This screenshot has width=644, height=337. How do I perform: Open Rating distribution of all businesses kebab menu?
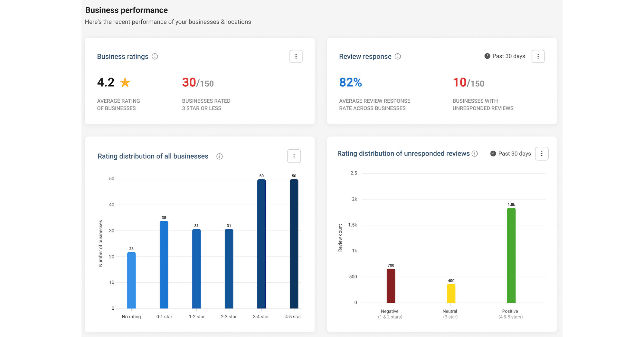(x=294, y=156)
